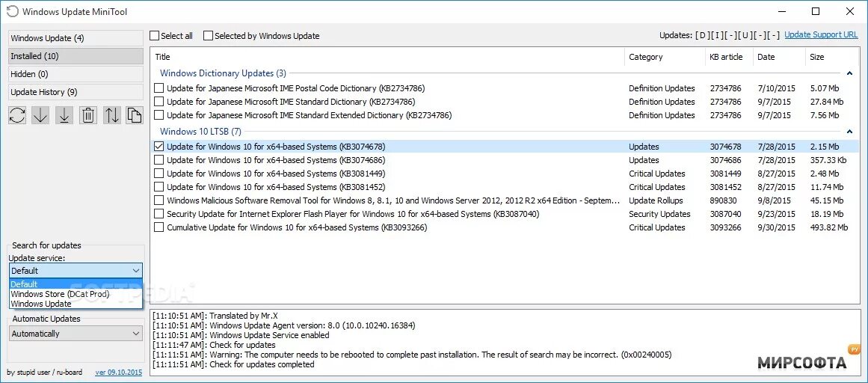This screenshot has height=383, width=868.
Task: Check the KB3081452 update checkbox
Action: pos(159,187)
